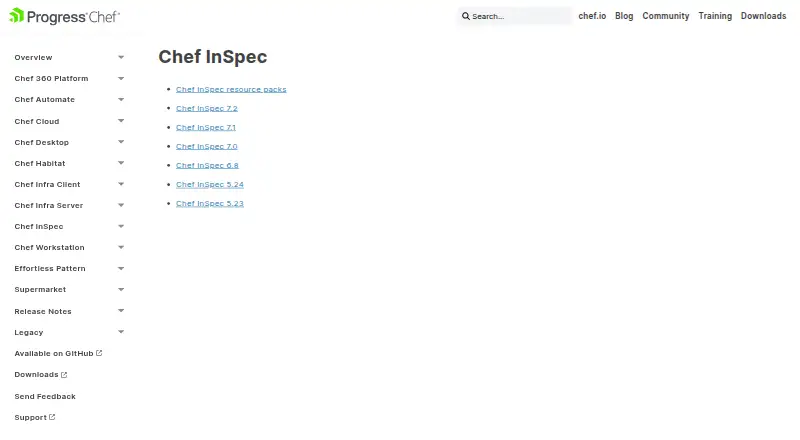The height and width of the screenshot is (440, 800).
Task: Click external link icon beside Available on GitHub
Action: (x=99, y=353)
